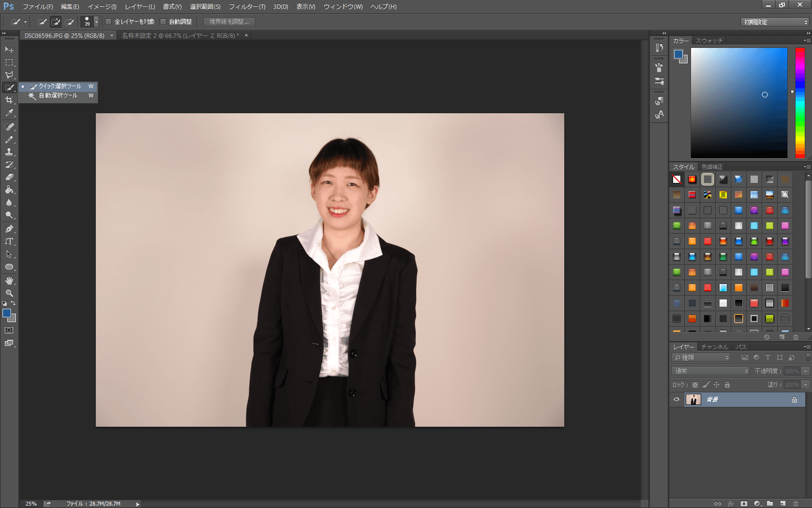Select the Eyedropper tool
This screenshot has height=508, width=812.
click(9, 113)
